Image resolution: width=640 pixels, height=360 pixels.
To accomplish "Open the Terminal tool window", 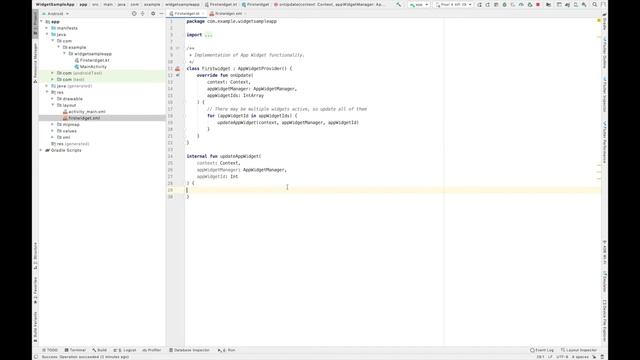I will [75, 350].
